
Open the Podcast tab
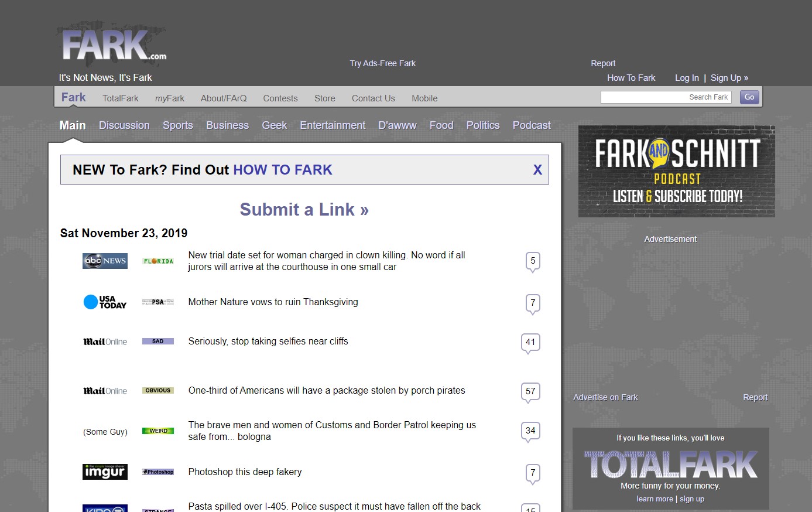click(532, 125)
